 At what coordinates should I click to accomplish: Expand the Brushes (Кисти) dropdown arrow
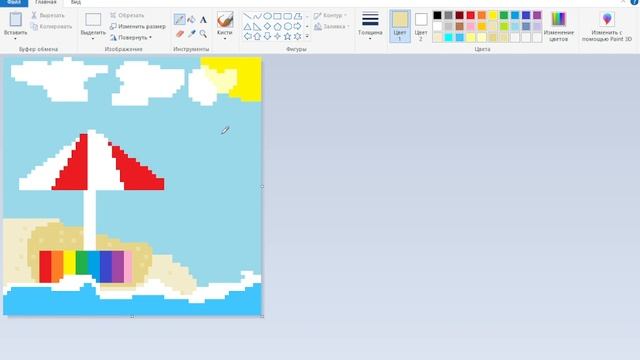tap(225, 39)
